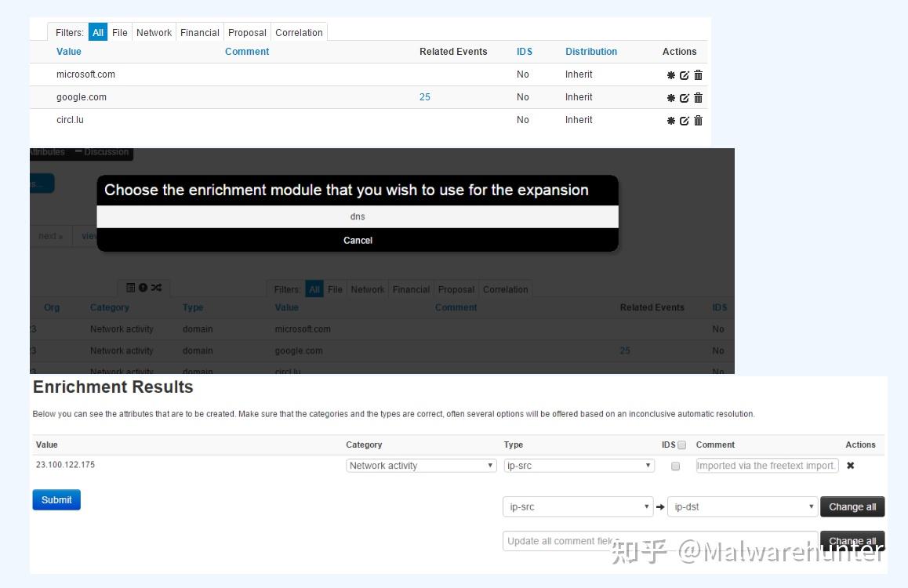Image resolution: width=908 pixels, height=588 pixels.
Task: Edit the circl.lu attribute
Action: point(683,120)
